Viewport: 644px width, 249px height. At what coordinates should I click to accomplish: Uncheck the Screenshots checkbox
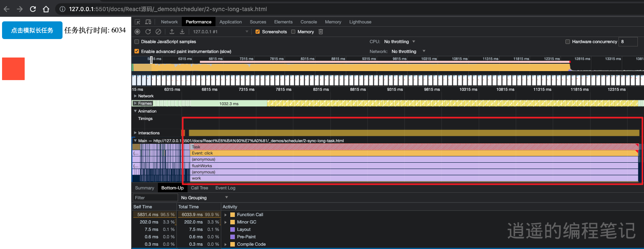[258, 32]
